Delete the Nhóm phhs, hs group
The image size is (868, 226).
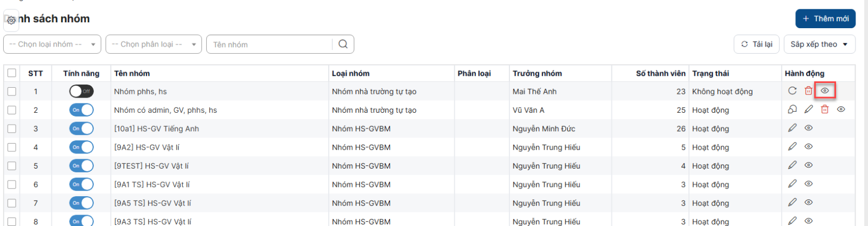(x=808, y=91)
